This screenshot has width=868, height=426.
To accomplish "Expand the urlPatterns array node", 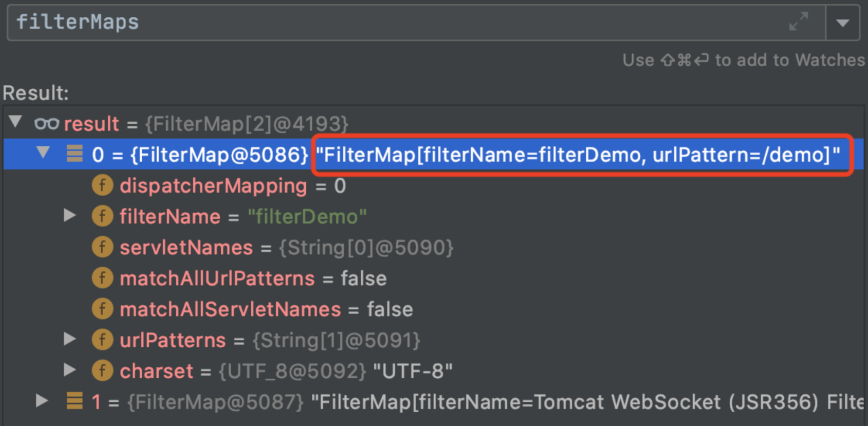I will 70,340.
